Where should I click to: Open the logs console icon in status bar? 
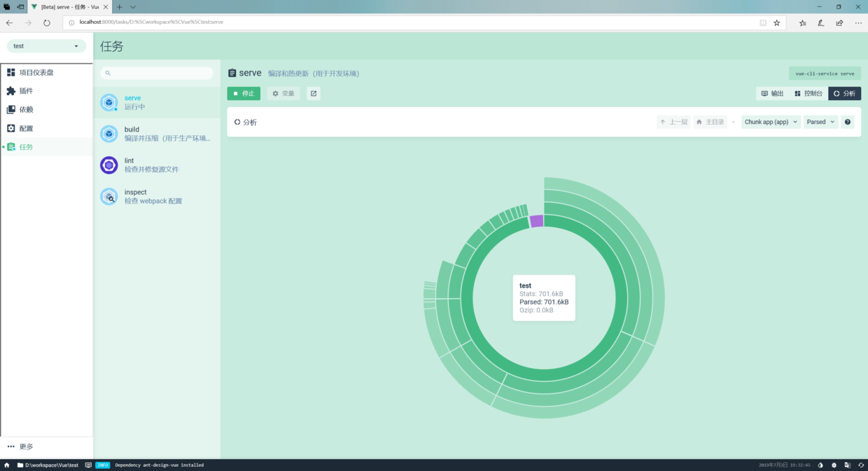[88, 465]
